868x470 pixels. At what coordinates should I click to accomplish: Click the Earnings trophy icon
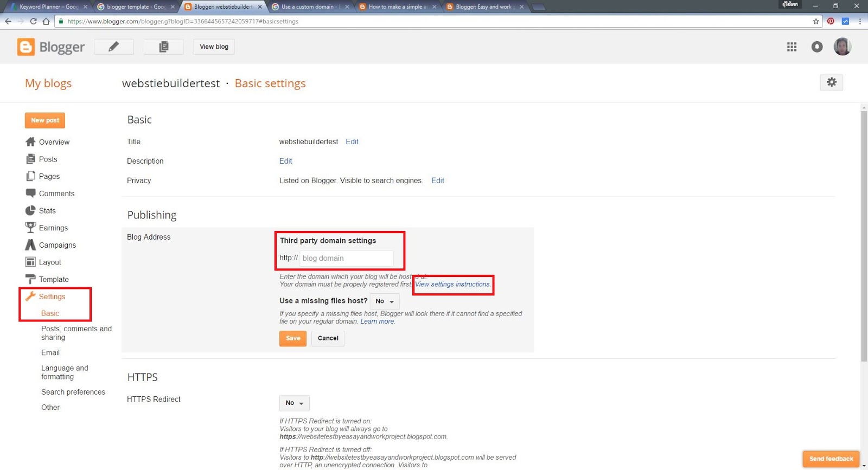[30, 228]
